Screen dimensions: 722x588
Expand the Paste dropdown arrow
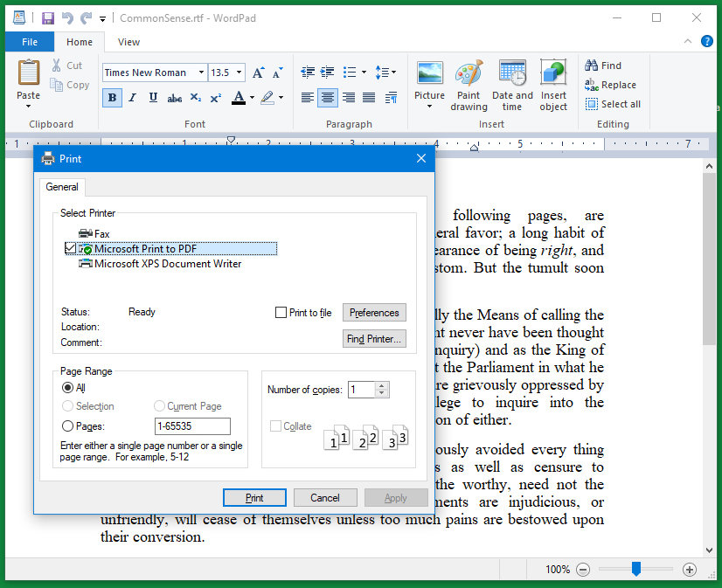point(29,107)
